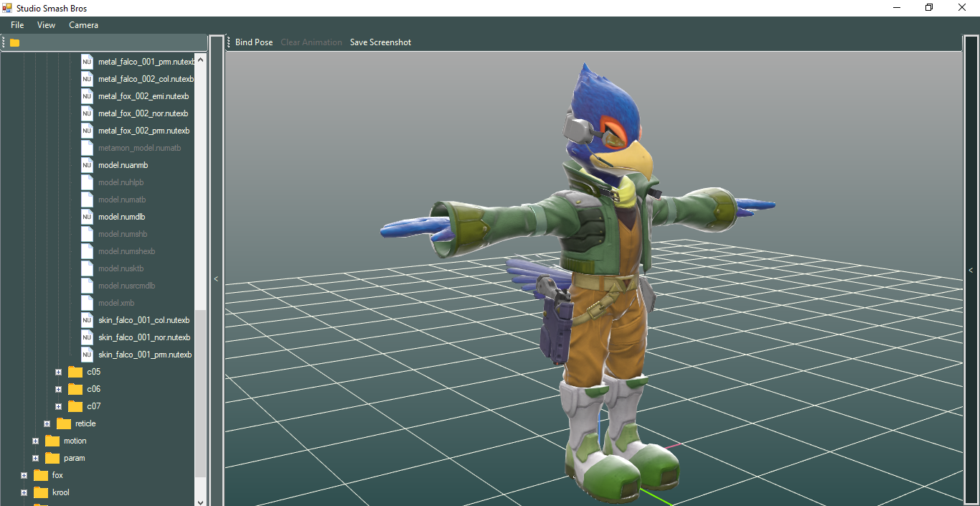Screen dimensions: 980x506
Task: Select the metal_falco_002_col.nutexb file name
Action: click(146, 79)
